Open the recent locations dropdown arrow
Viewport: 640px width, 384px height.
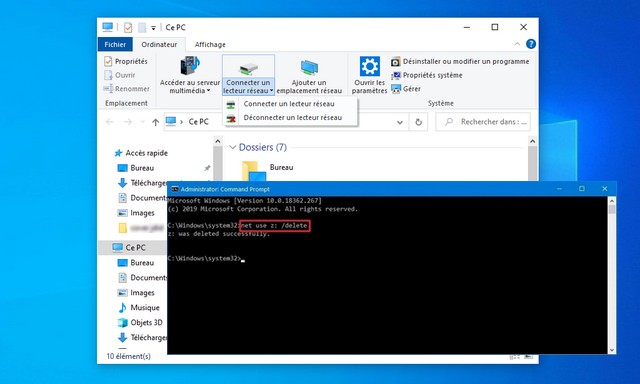click(142, 122)
